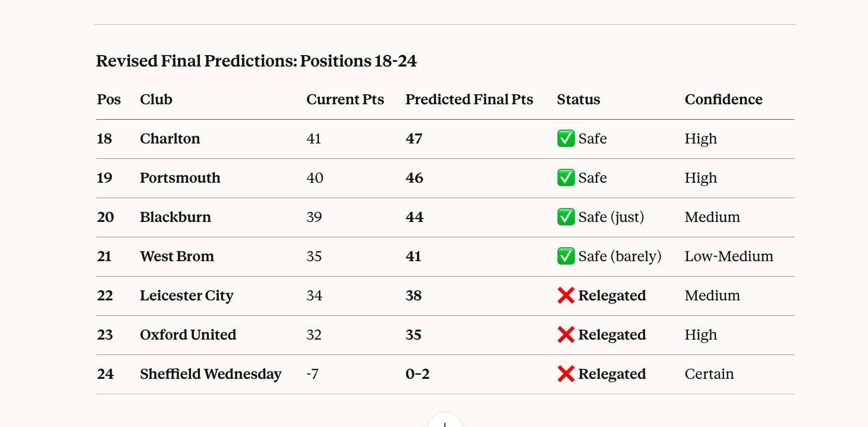Select the Pos column header
The height and width of the screenshot is (427, 868).
pyautogui.click(x=109, y=99)
